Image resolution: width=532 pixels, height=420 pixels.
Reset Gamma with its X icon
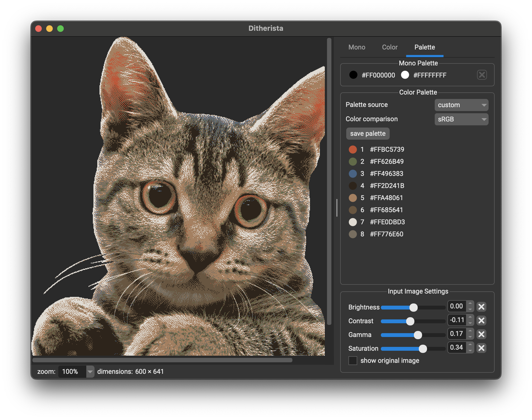[x=481, y=334]
